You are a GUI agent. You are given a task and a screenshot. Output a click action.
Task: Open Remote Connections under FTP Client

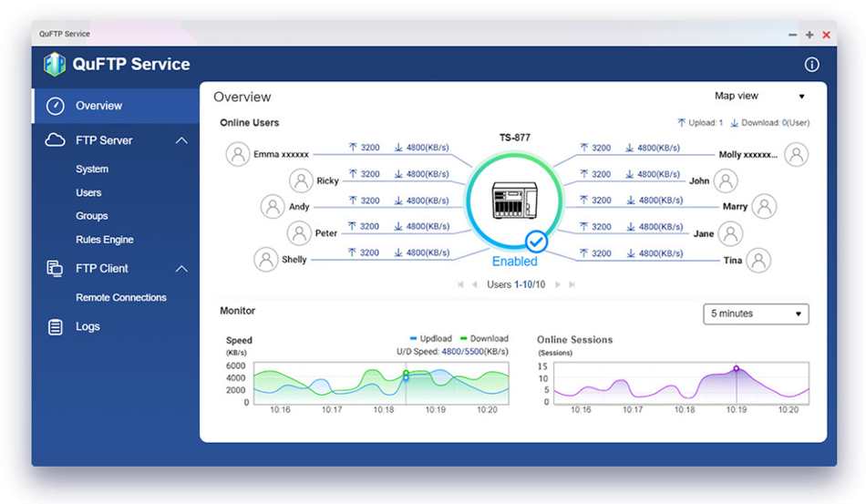tap(121, 297)
